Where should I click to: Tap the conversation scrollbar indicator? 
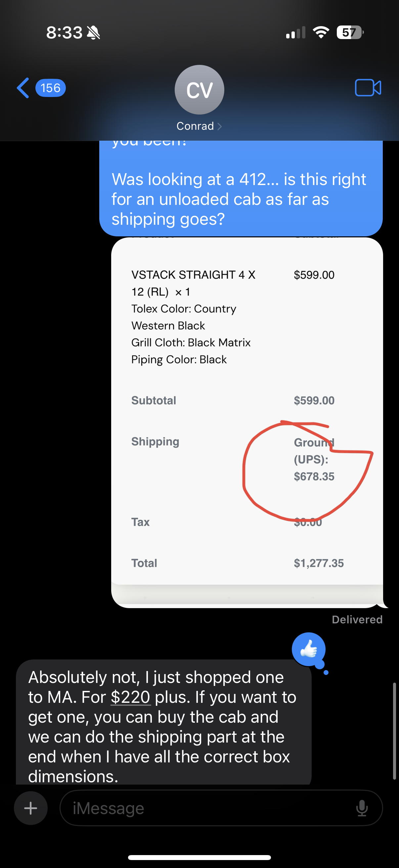click(394, 731)
